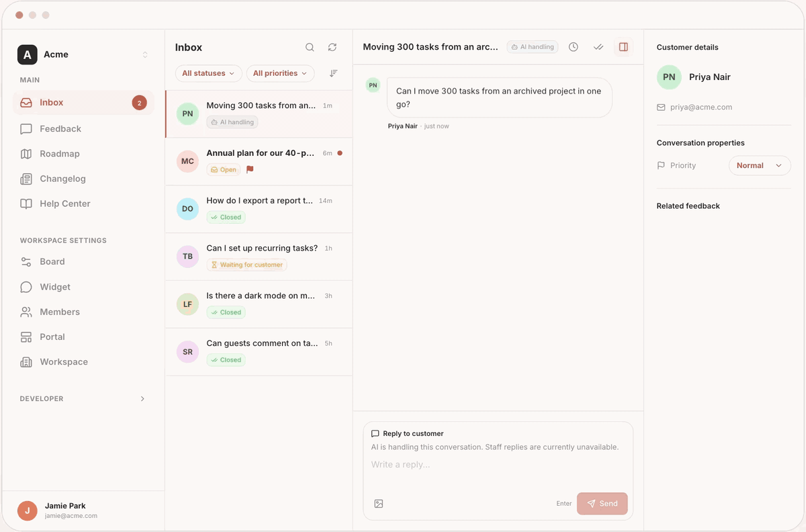This screenshot has height=532, width=806.
Task: Open the Normal priority dropdown
Action: [x=760, y=165]
